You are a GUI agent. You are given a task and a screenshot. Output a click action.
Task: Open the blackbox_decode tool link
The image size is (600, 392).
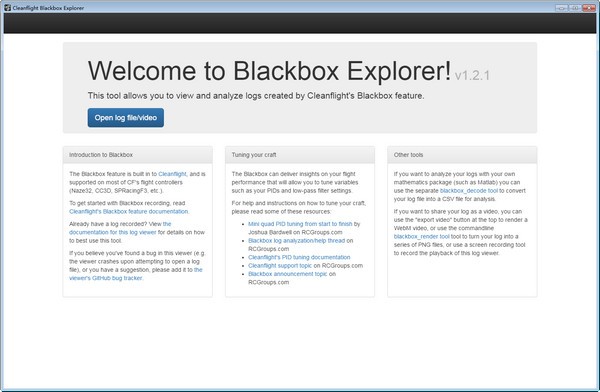(469, 191)
